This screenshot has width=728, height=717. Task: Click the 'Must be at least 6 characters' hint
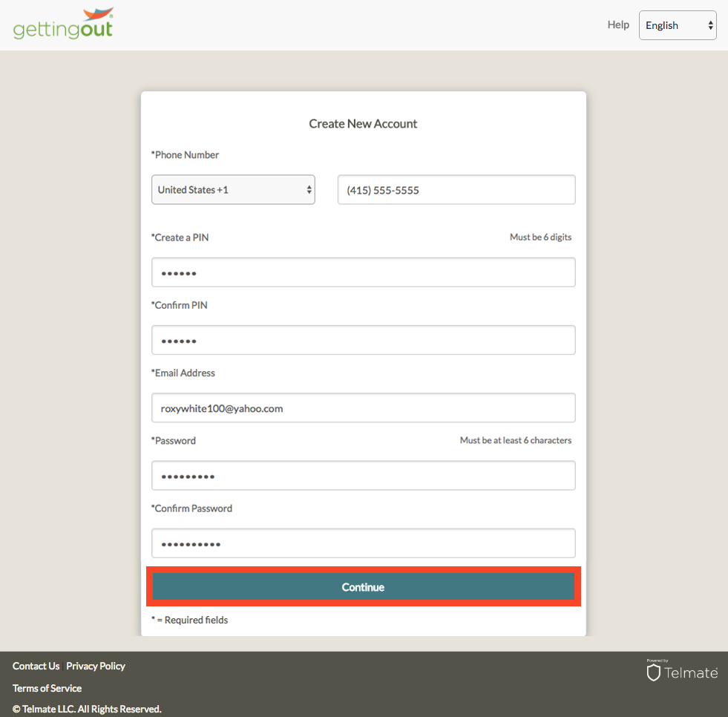coord(515,440)
